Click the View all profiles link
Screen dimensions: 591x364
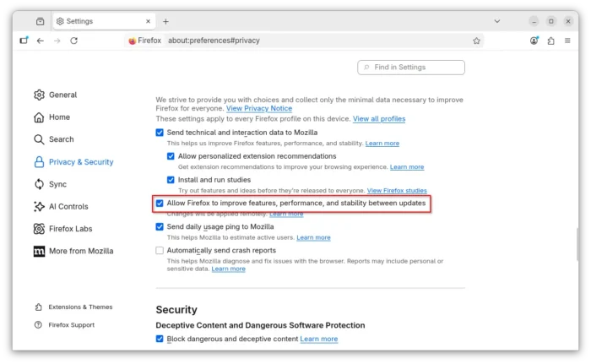pos(378,119)
